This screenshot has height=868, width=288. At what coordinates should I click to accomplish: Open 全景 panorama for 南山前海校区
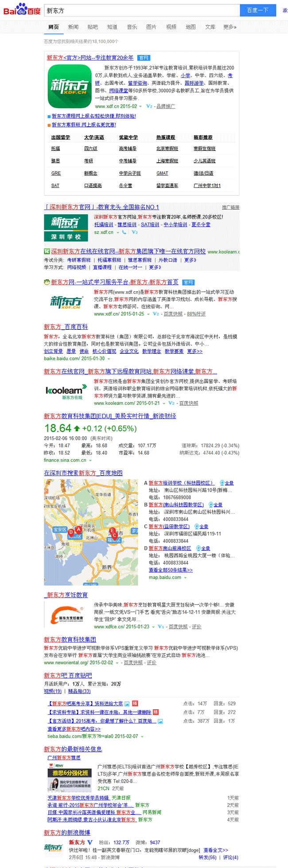coord(203,548)
